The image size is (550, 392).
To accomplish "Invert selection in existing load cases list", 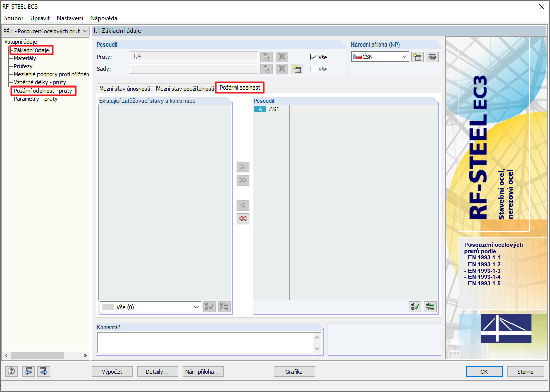I will point(224,307).
